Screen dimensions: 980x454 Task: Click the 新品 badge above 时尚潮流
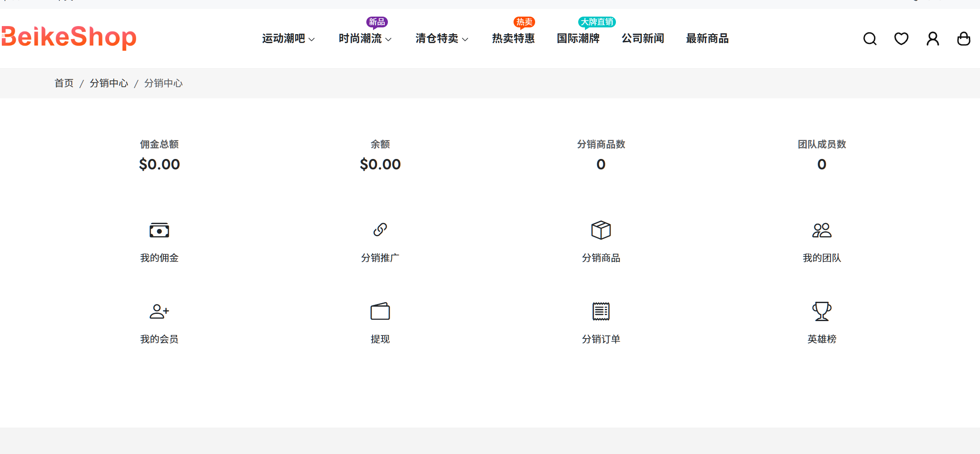point(377,22)
